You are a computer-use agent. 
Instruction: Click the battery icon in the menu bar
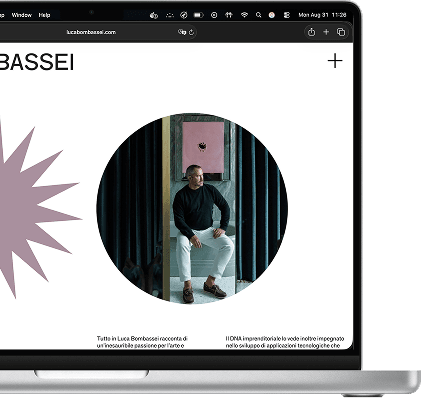[x=199, y=15]
